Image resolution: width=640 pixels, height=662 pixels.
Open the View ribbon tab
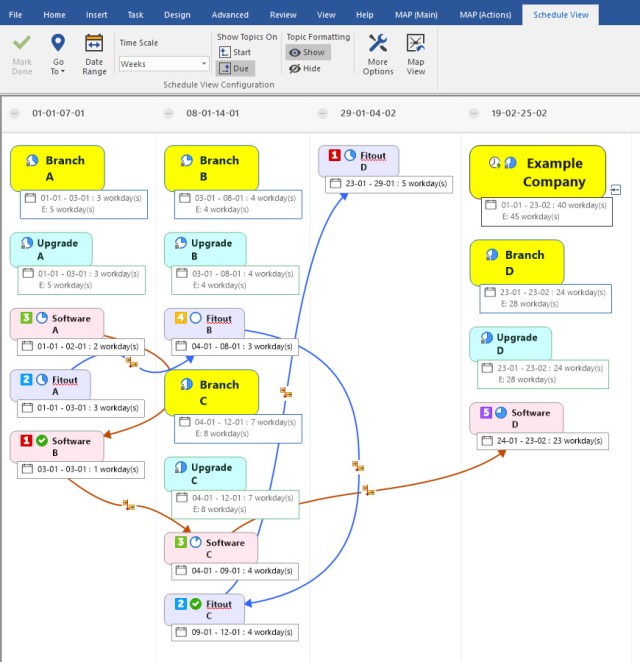[326, 15]
